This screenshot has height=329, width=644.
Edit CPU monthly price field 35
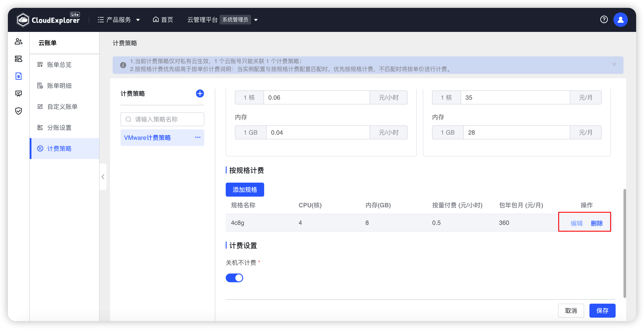click(515, 98)
